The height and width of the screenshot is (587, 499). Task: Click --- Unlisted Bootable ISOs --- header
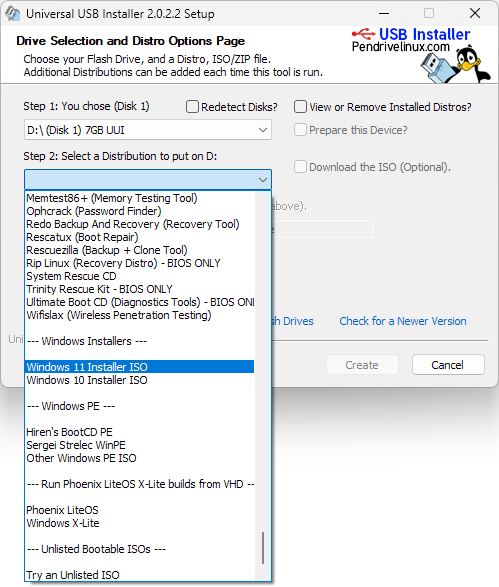(139, 549)
